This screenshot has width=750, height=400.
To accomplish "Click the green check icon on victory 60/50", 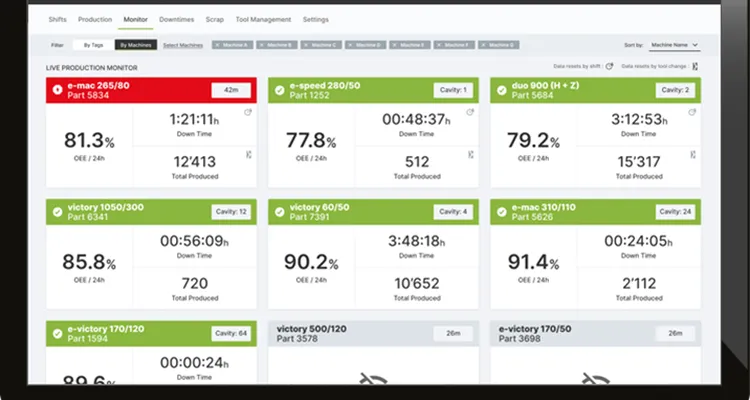I will (280, 212).
